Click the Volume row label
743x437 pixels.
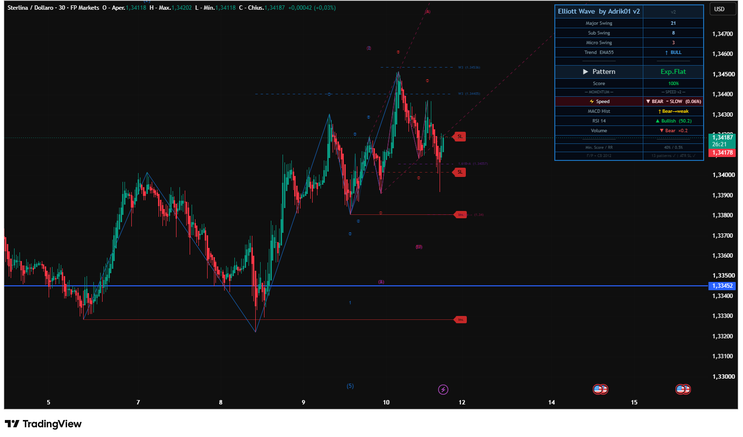pos(599,131)
